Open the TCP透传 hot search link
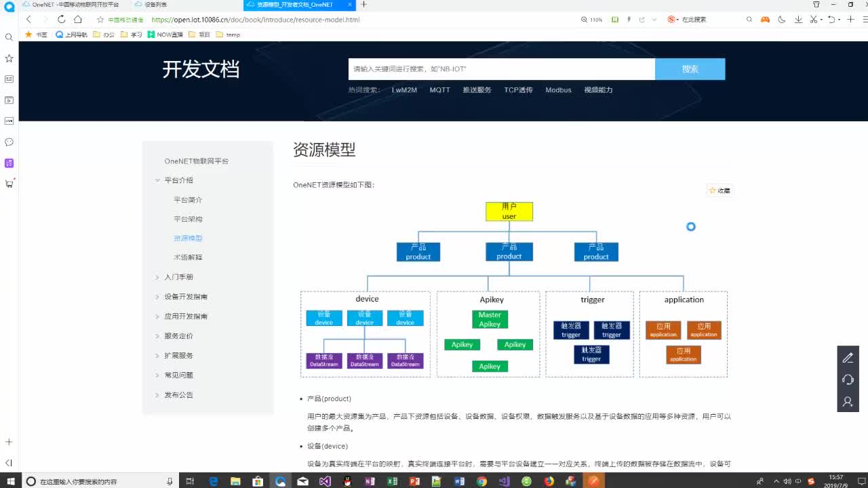 click(518, 90)
